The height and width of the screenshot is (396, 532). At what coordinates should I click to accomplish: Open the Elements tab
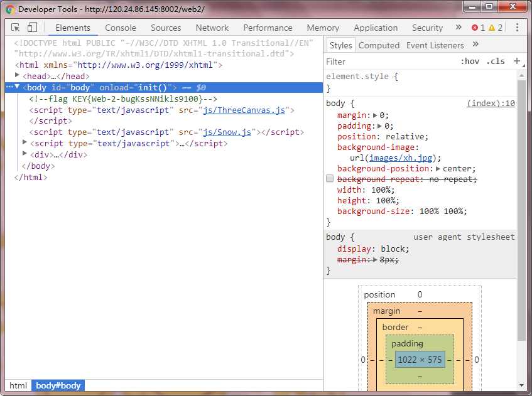[73, 28]
